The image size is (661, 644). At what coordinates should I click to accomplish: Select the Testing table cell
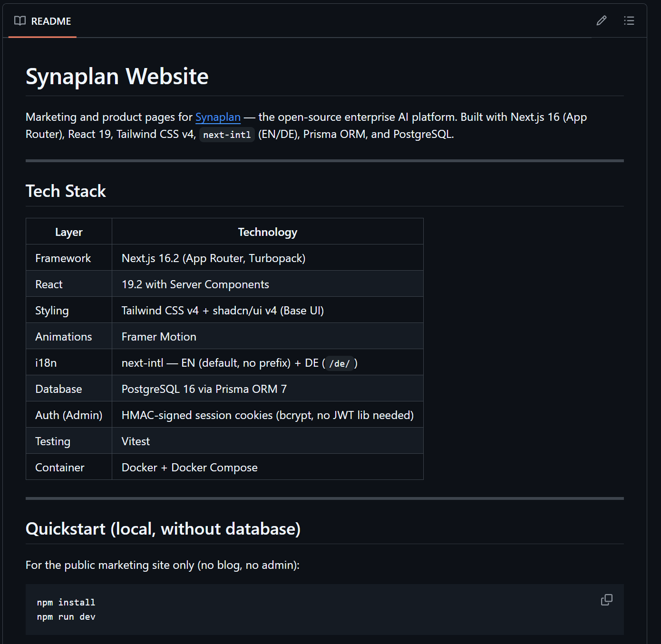(x=69, y=441)
